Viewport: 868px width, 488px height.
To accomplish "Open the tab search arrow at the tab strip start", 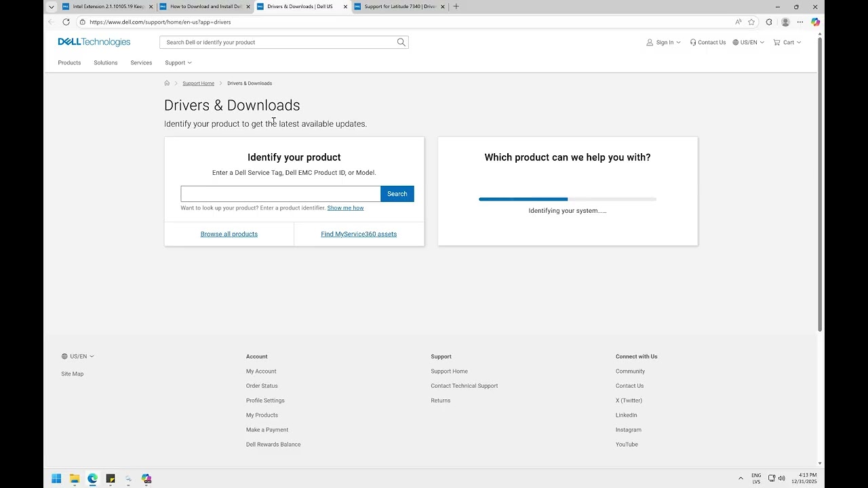I will pyautogui.click(x=51, y=7).
